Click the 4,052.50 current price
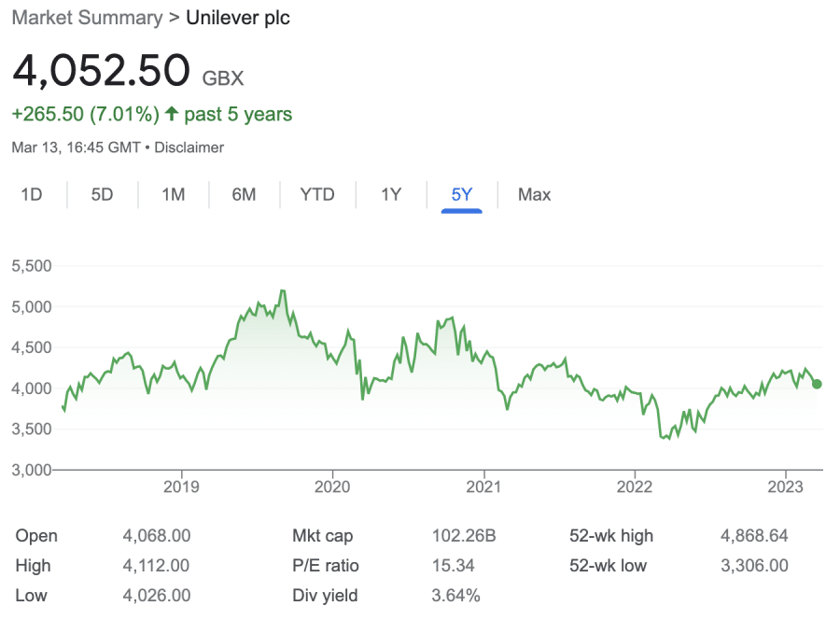840x620 pixels. click(101, 70)
